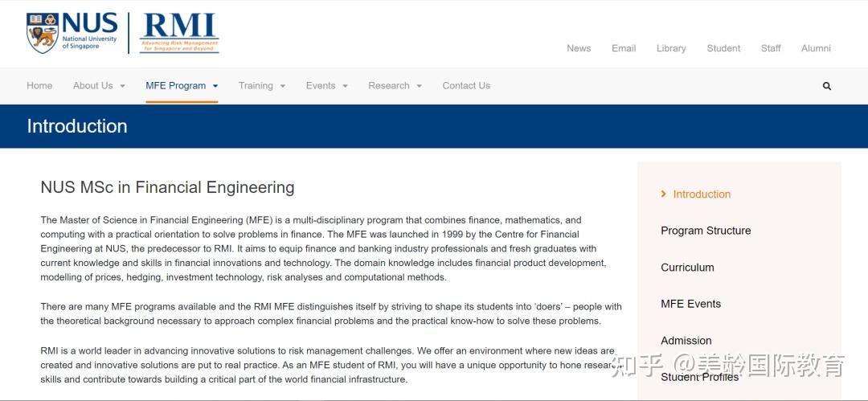This screenshot has width=868, height=401.
Task: Go to the Home page
Action: tap(39, 86)
